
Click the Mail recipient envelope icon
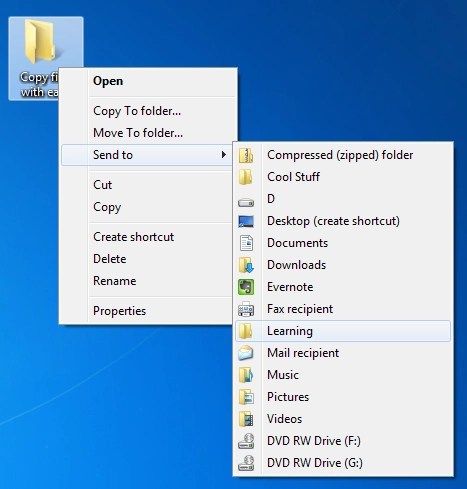pos(246,353)
